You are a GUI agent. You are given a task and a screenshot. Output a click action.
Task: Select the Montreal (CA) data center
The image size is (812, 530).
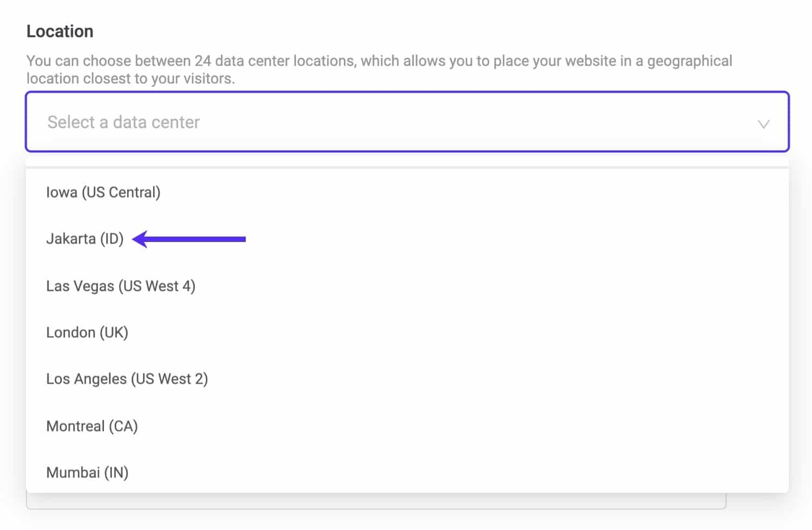pos(92,426)
